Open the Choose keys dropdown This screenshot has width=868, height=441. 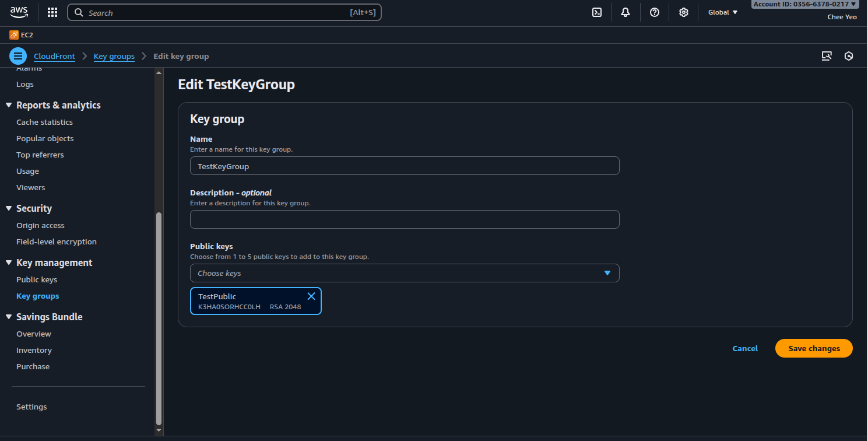click(405, 273)
